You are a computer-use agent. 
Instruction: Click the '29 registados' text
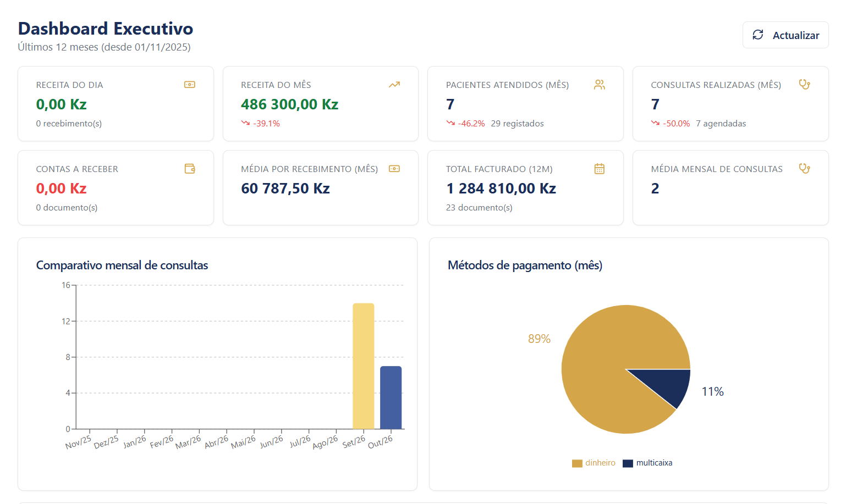517,124
